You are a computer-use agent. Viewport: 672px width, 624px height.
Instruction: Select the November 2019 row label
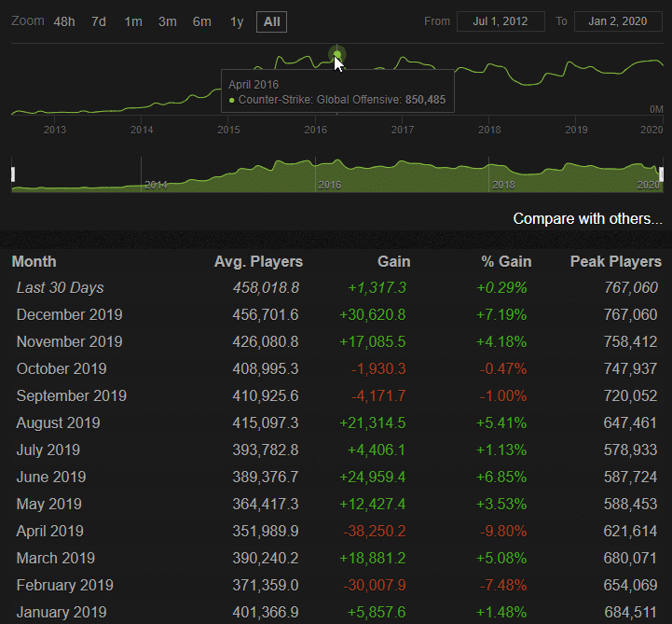pyautogui.click(x=69, y=341)
